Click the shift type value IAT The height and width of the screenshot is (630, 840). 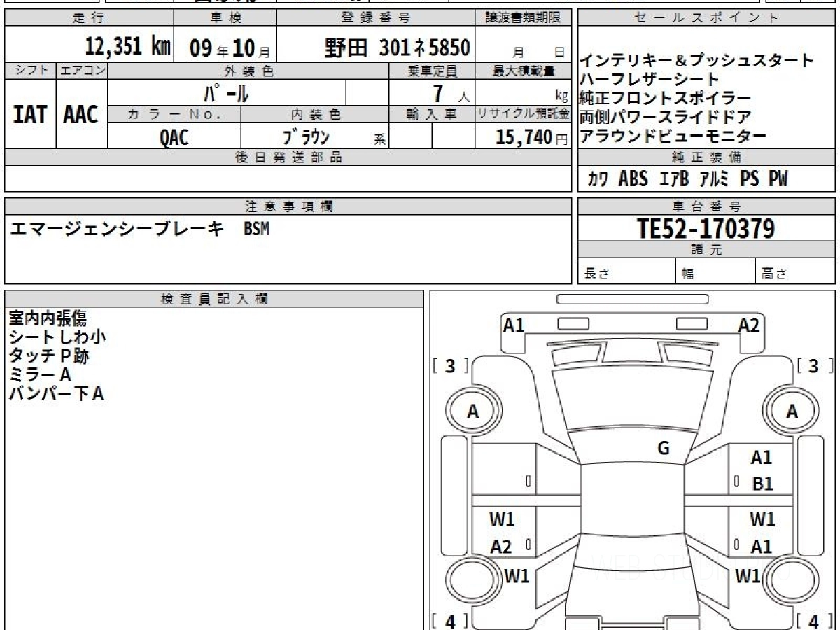30,115
